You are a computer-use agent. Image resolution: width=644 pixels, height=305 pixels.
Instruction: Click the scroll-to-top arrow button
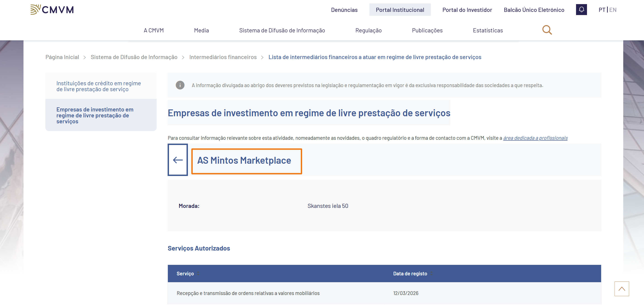622,289
